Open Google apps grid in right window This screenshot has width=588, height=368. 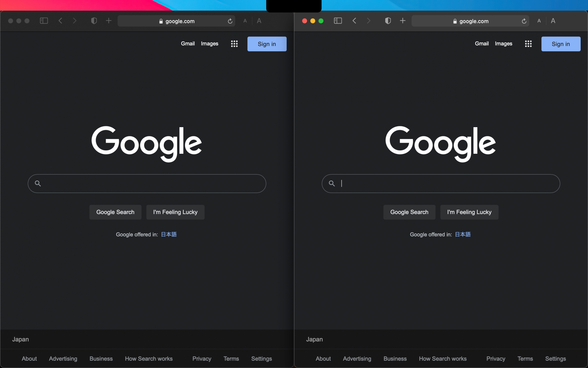(528, 44)
